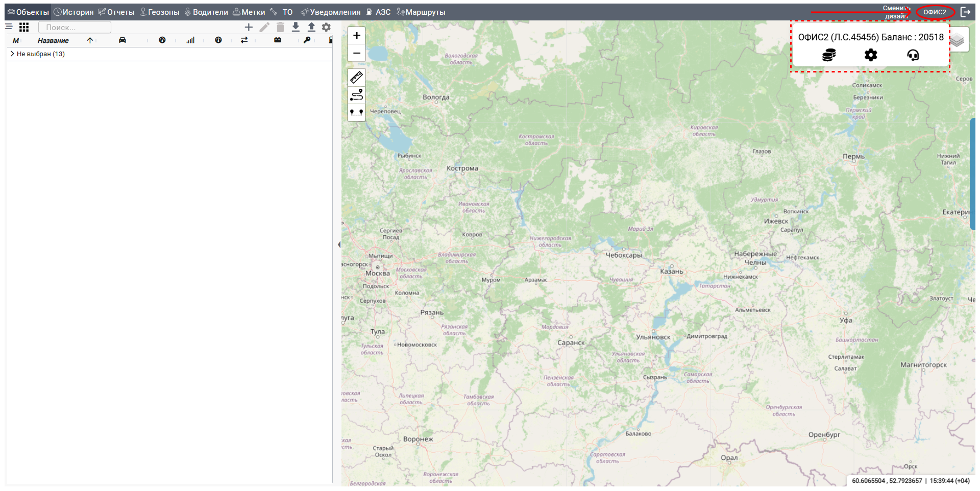Click the ruler distance measurement tool

coord(356,77)
